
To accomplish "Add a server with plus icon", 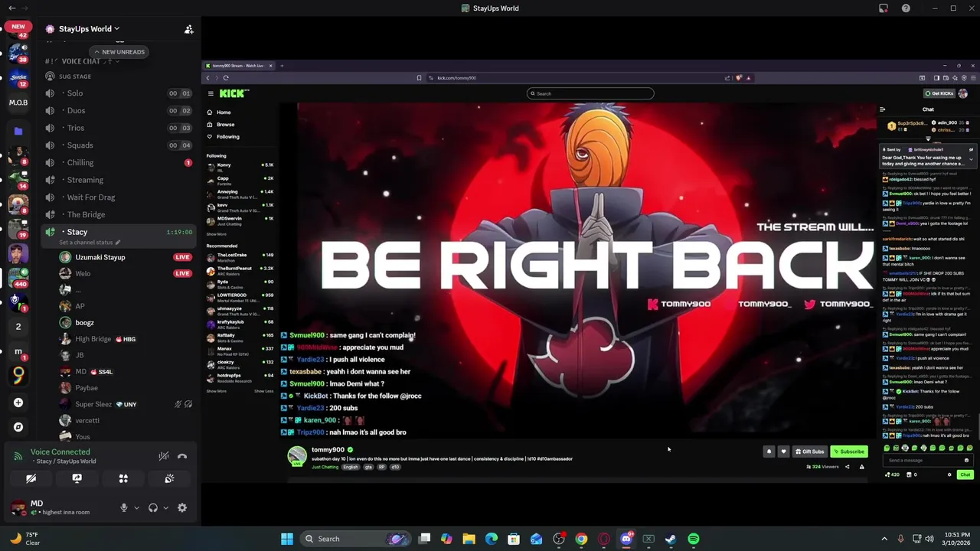I will coord(18,403).
